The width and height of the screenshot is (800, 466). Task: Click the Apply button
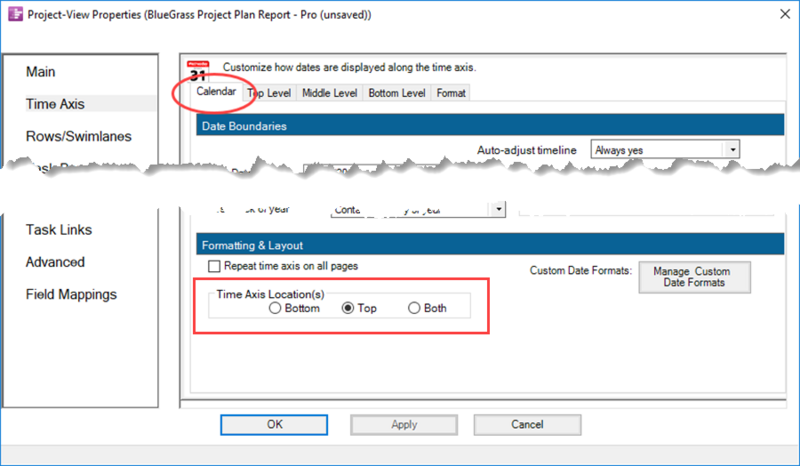[404, 425]
